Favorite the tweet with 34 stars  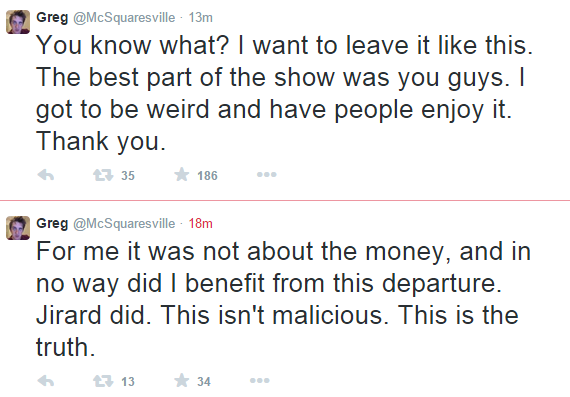[x=181, y=381]
